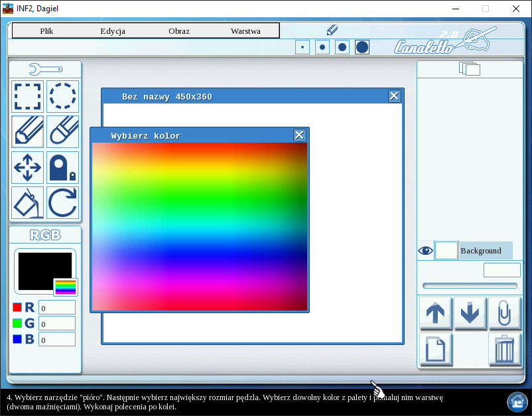
Task: Move the layer up with the arrow button
Action: (x=435, y=312)
